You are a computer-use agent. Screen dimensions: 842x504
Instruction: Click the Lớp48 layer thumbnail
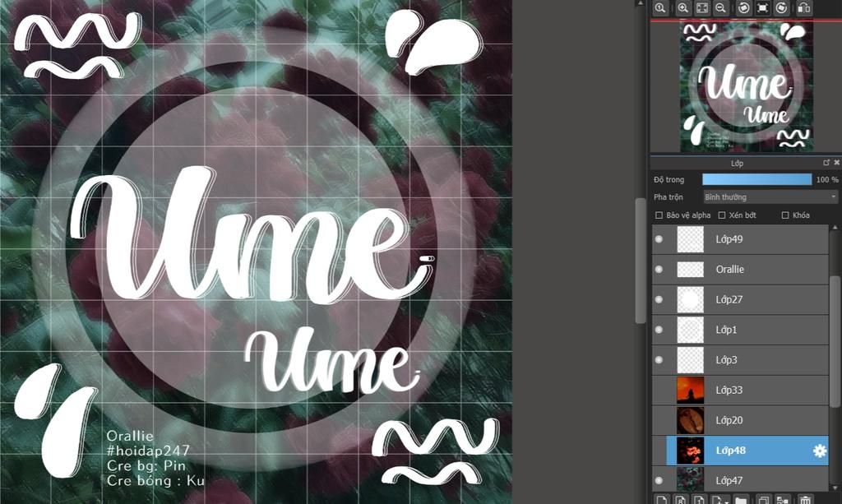point(690,451)
